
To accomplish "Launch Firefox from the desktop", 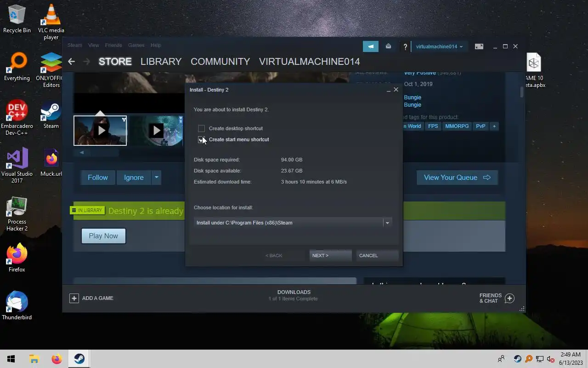I will (x=17, y=258).
